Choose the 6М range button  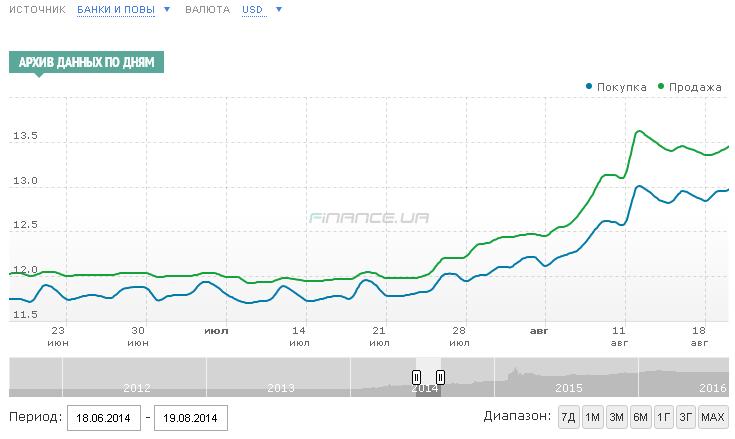pos(641,417)
